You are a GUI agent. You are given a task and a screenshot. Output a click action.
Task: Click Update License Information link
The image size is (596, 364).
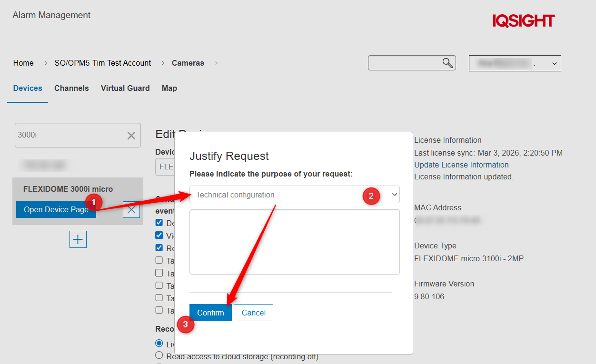pyautogui.click(x=461, y=165)
